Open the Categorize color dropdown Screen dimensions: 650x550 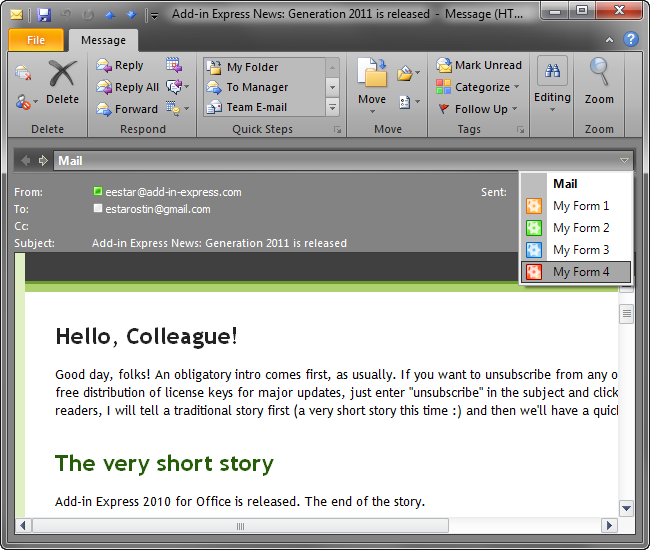[x=478, y=87]
